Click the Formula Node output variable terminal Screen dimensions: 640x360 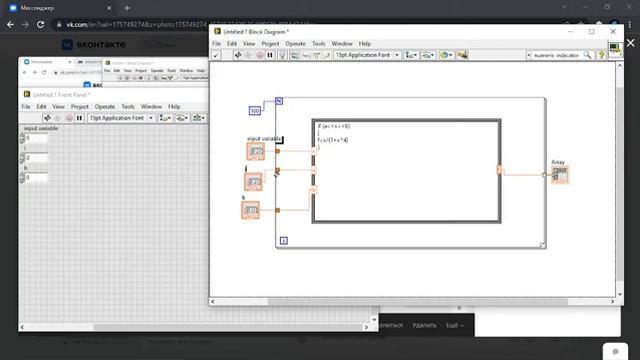pos(499,170)
